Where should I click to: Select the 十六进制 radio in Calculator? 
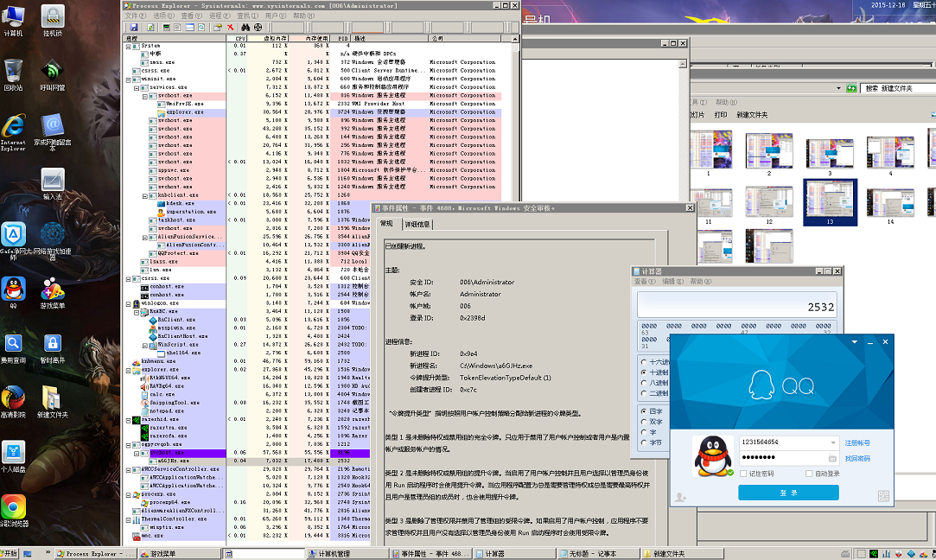click(x=644, y=362)
